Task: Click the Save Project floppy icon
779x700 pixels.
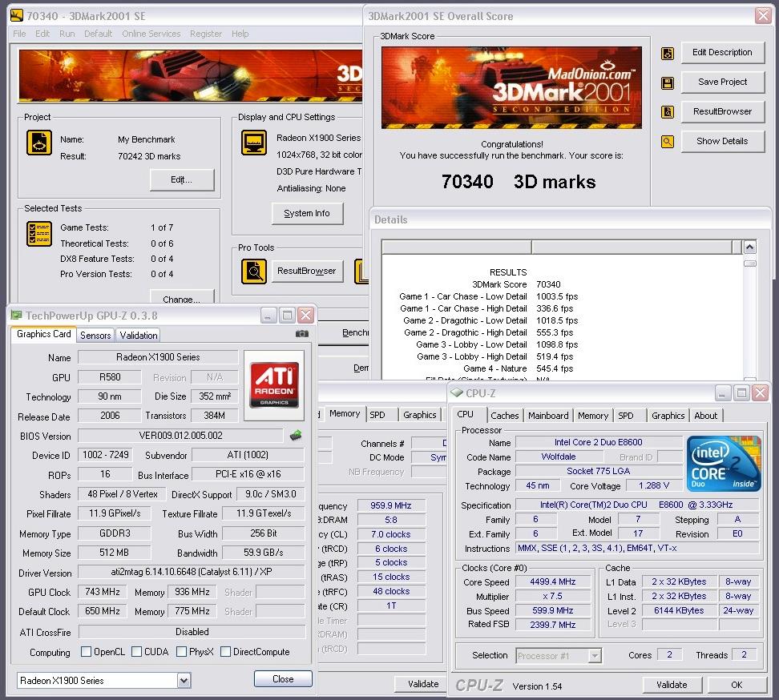Action: [668, 83]
